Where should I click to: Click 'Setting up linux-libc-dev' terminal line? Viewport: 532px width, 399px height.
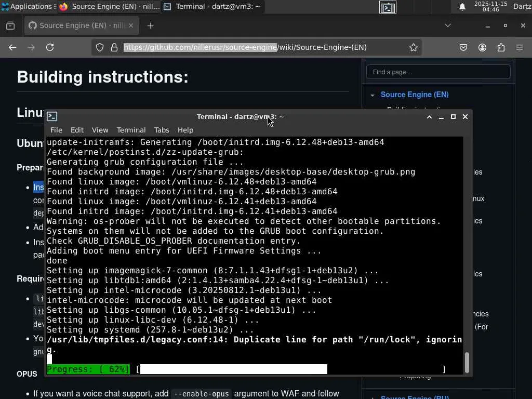(153, 320)
